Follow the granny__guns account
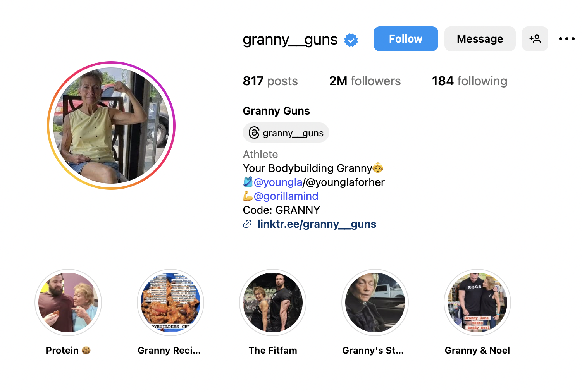Viewport: 582px width, 392px height. tap(406, 39)
